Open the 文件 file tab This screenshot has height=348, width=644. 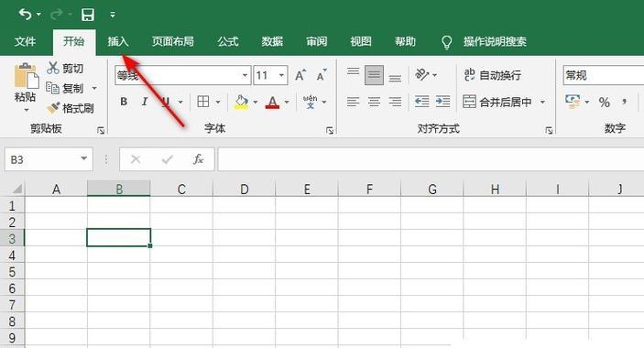[x=25, y=41]
